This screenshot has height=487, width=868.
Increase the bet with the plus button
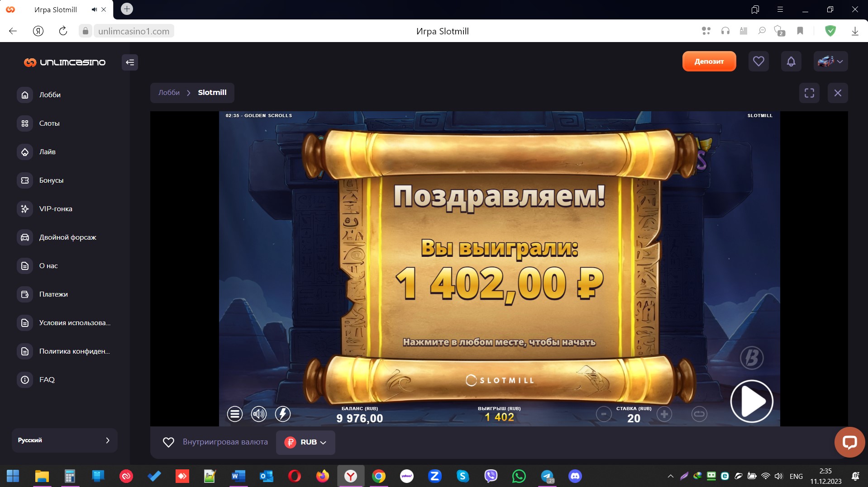point(664,414)
